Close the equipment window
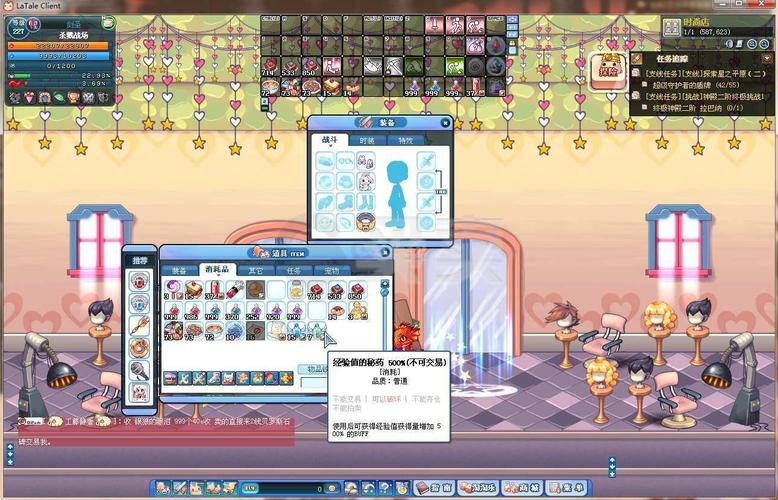 (x=445, y=123)
